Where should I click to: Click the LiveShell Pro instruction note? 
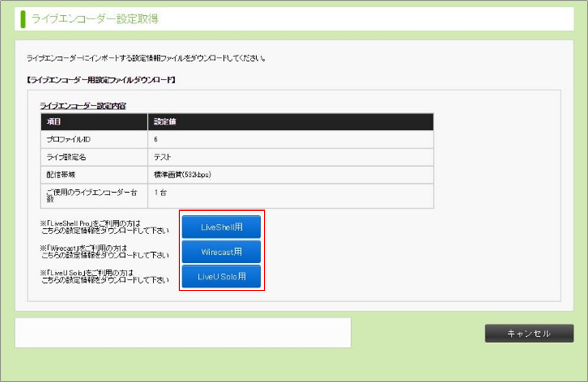pos(104,227)
